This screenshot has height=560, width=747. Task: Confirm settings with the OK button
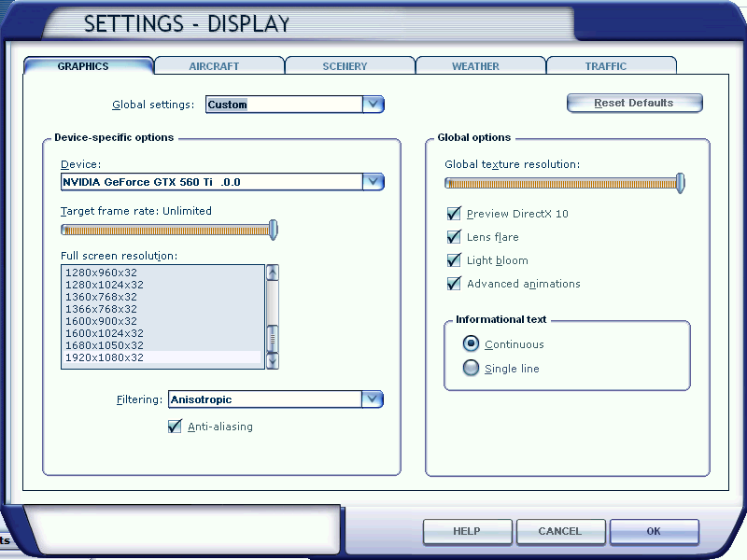[x=655, y=531]
